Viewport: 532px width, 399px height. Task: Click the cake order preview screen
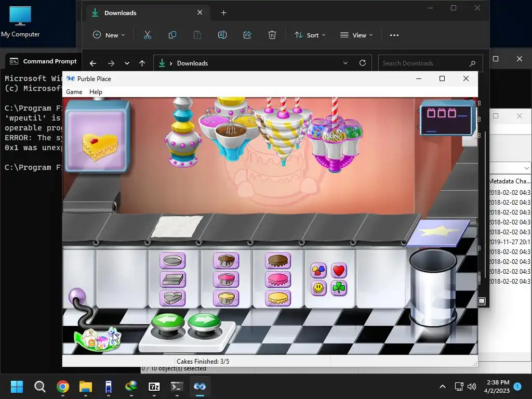click(97, 137)
